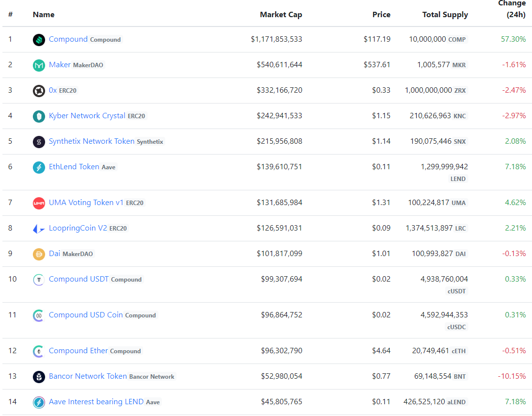532x416 pixels.
Task: Click the ERC20 tag next to 0x
Action: (x=68, y=91)
